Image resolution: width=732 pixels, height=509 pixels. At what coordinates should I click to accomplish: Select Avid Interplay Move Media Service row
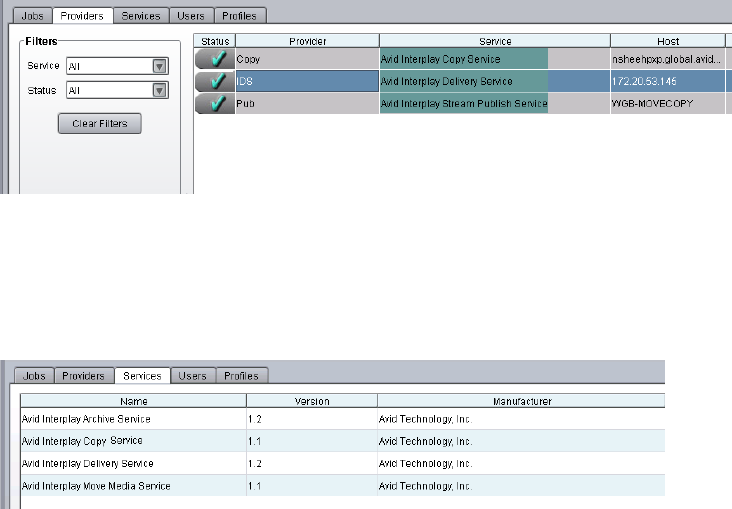134,486
